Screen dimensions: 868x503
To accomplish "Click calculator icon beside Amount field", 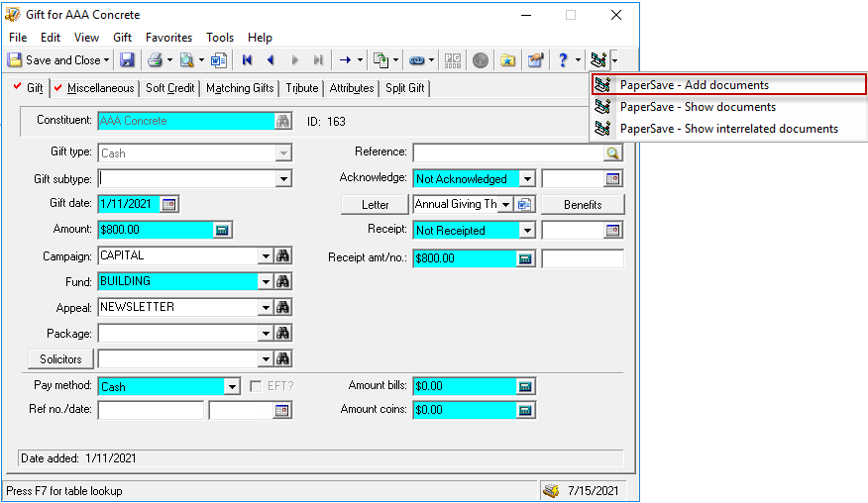I will pyautogui.click(x=222, y=230).
